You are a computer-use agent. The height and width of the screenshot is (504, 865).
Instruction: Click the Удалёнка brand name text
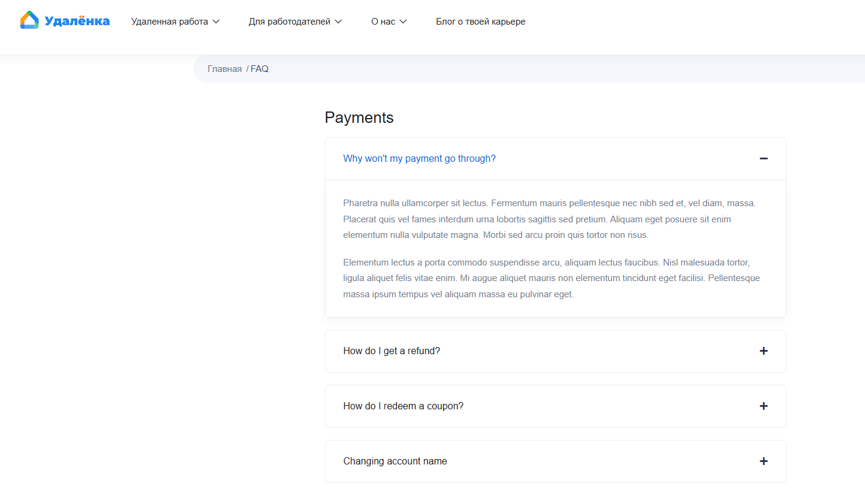click(x=77, y=21)
